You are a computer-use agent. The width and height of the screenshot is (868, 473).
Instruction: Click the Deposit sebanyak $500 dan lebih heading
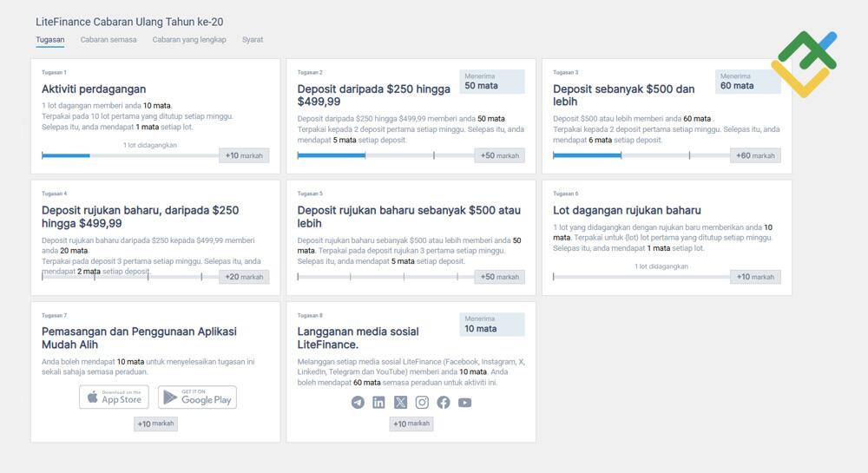[624, 95]
